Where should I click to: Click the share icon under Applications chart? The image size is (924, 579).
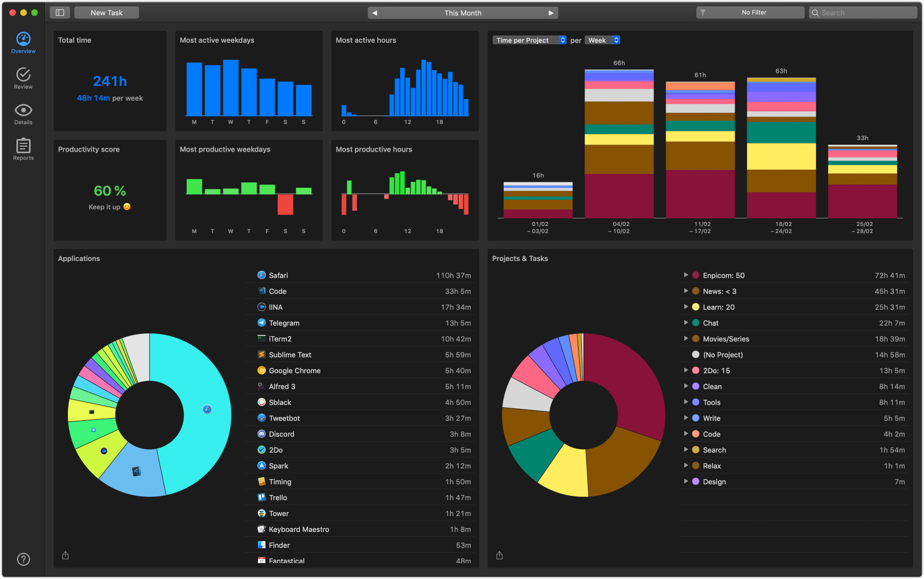(65, 555)
